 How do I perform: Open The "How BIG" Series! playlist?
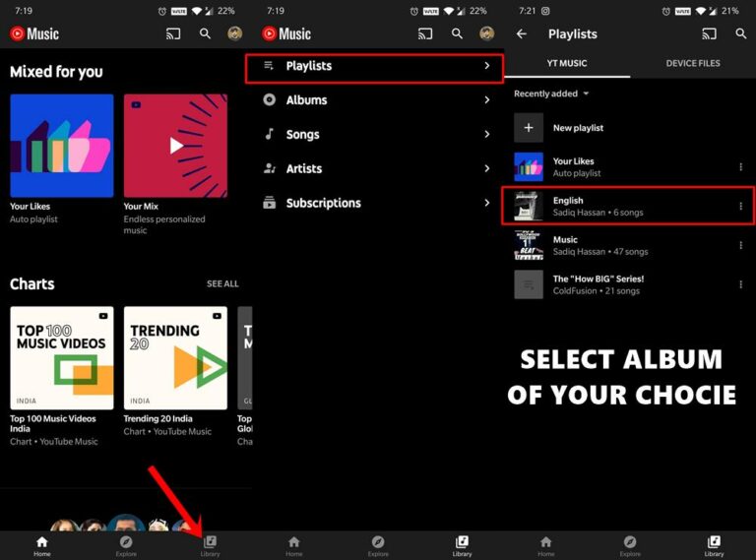(630, 284)
